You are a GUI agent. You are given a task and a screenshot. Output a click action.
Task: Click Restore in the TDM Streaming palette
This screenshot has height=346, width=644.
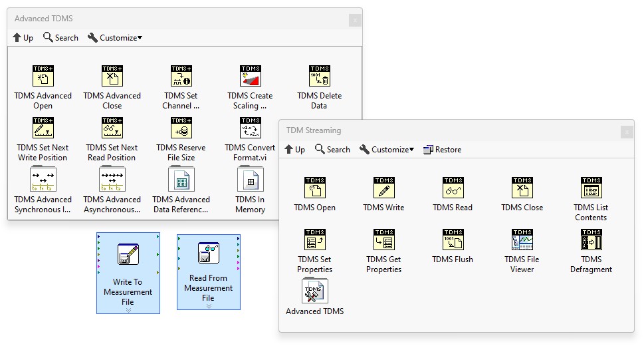click(443, 150)
